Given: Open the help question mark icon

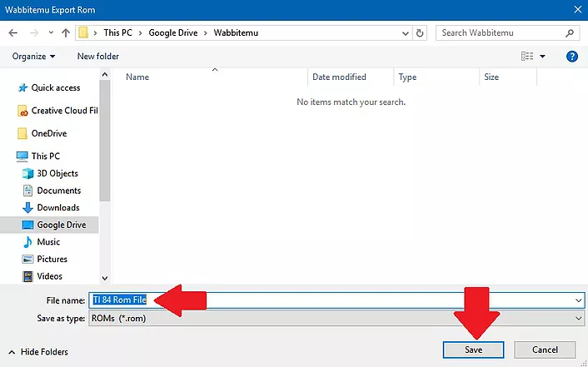Looking at the screenshot, I should click(x=572, y=57).
